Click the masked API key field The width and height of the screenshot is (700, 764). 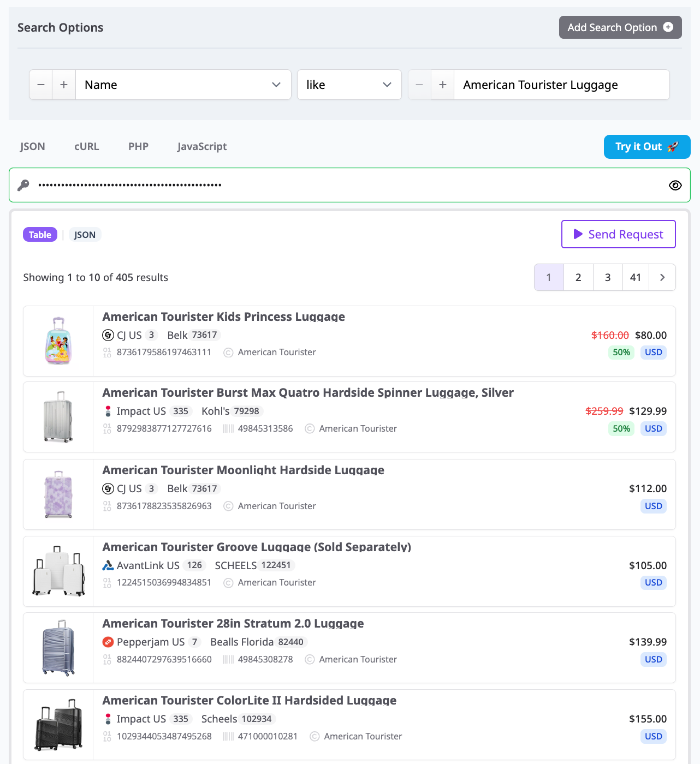tap(349, 185)
